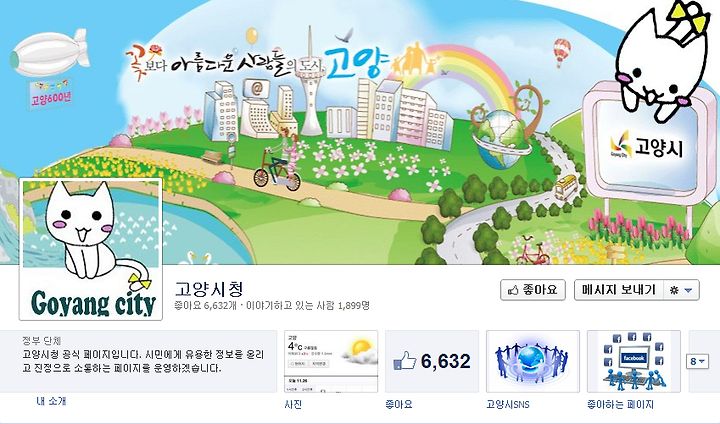The image size is (720, 424).
Task: Click the 메시지 보내기 button
Action: [x=619, y=290]
